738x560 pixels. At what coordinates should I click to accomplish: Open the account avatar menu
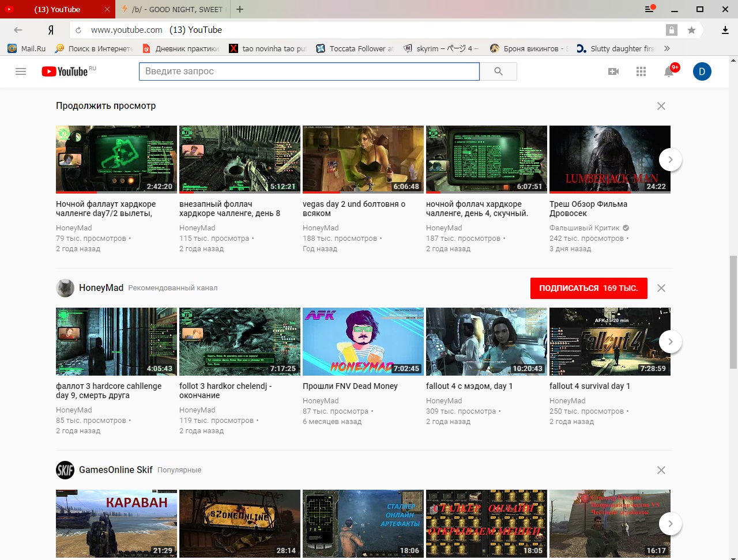click(x=702, y=71)
